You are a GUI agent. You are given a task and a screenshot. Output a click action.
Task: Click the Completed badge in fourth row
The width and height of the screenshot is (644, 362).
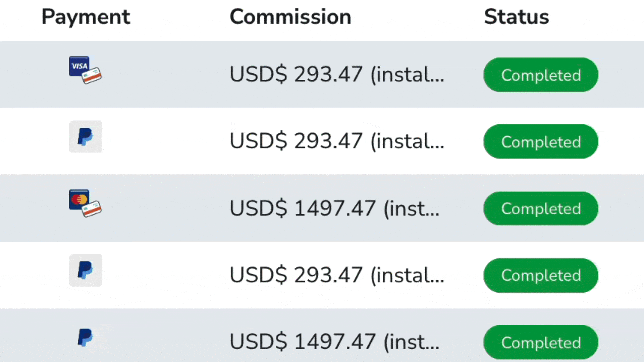click(541, 275)
